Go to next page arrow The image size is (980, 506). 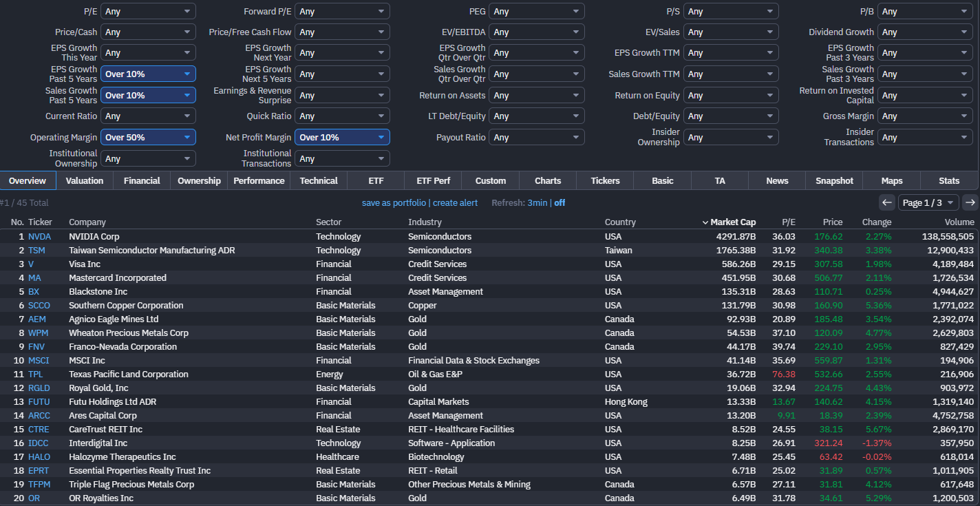click(970, 202)
